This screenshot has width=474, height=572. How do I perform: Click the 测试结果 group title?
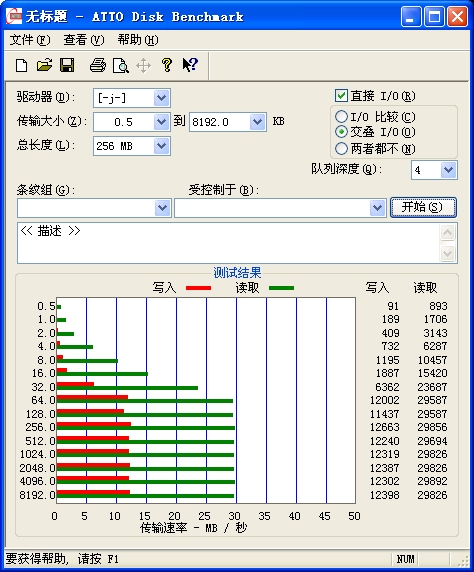click(x=237, y=273)
